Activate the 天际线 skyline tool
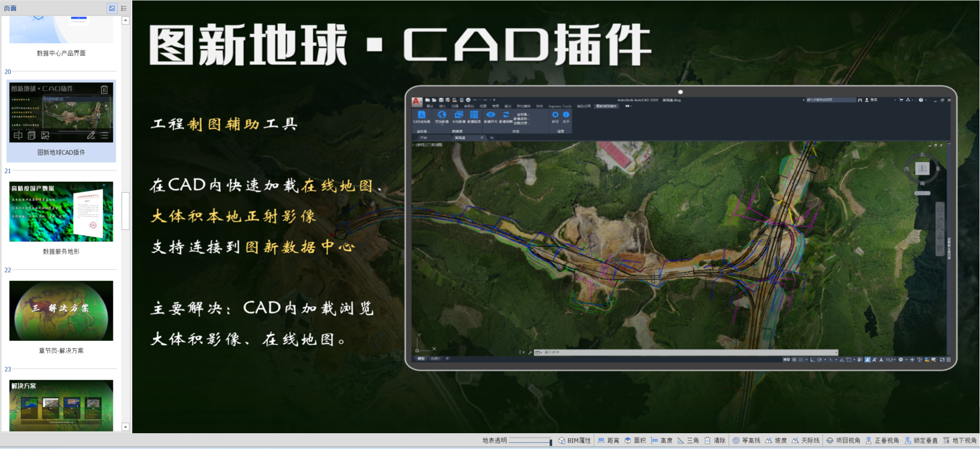The image size is (980, 449). tap(806, 440)
